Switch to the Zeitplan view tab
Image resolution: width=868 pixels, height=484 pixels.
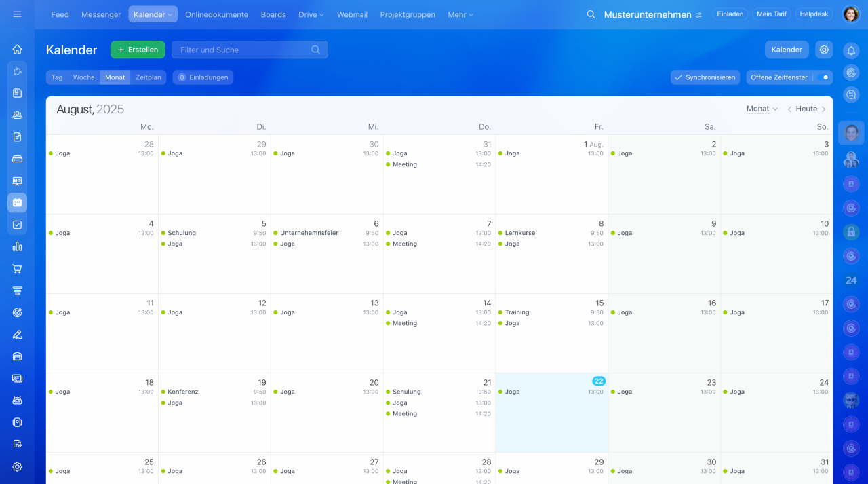tap(149, 77)
